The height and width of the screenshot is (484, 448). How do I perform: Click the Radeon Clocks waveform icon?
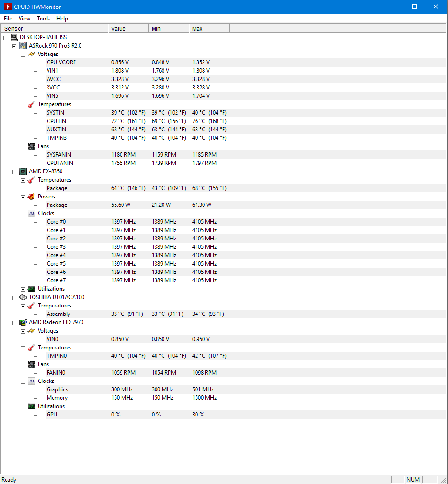tap(32, 381)
